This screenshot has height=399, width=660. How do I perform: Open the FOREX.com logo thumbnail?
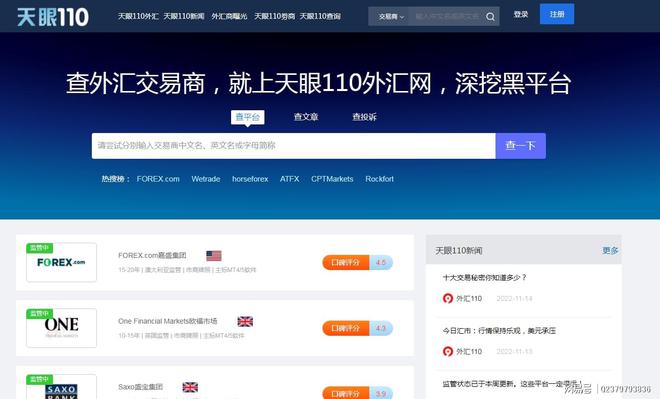click(x=61, y=262)
